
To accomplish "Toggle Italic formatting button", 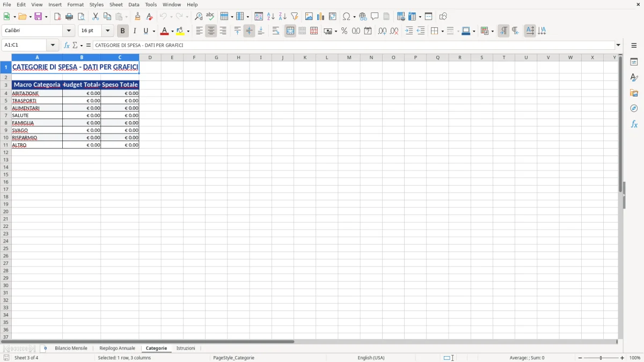I will point(134,31).
